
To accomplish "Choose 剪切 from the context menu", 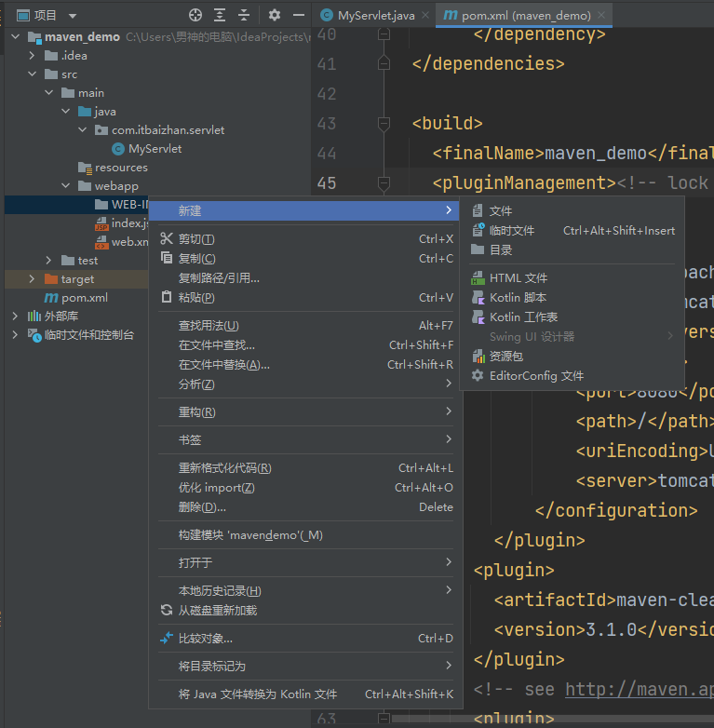I will tap(305, 239).
